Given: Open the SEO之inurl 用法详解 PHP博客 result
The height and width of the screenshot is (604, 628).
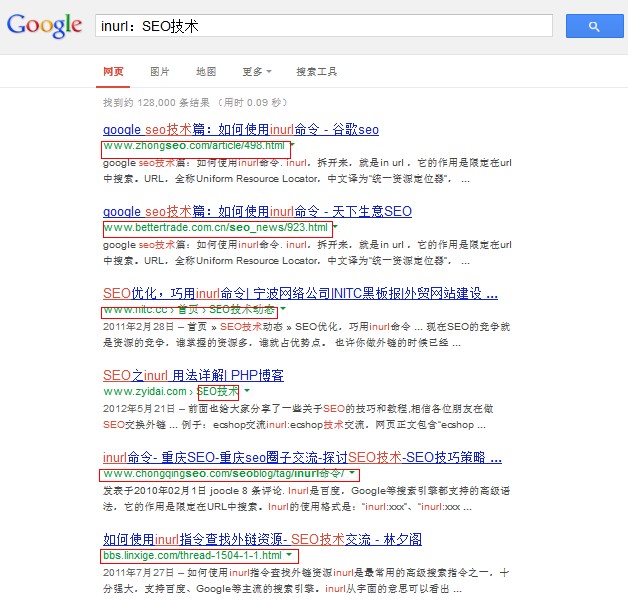Looking at the screenshot, I should (193, 376).
